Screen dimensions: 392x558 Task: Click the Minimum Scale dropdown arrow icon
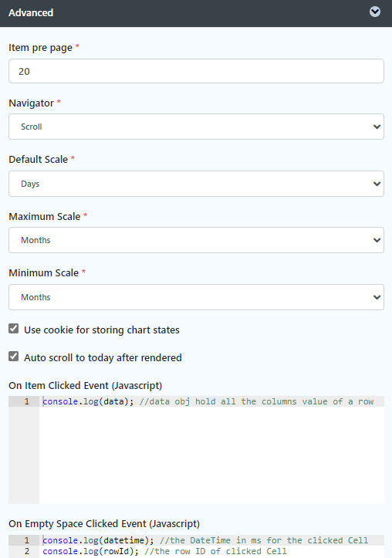click(377, 297)
